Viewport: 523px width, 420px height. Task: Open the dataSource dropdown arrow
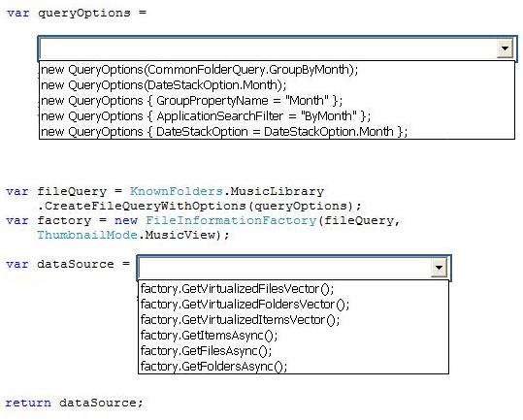point(439,268)
